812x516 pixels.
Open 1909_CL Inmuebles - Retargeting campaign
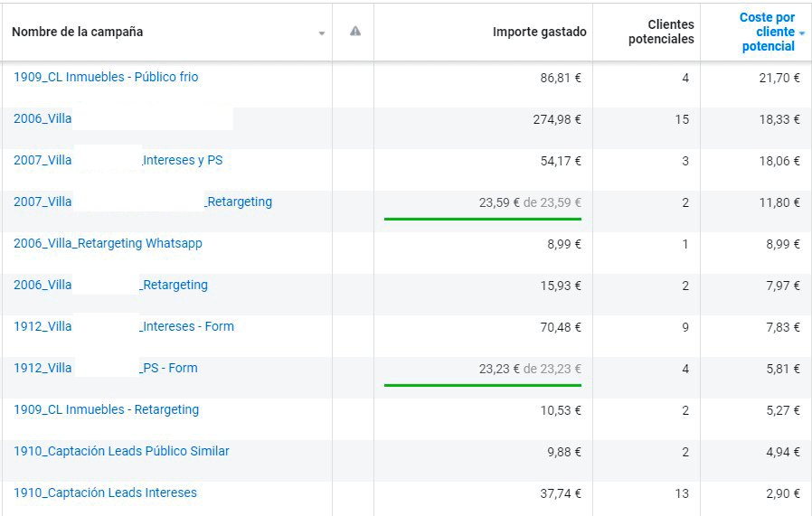(106, 410)
